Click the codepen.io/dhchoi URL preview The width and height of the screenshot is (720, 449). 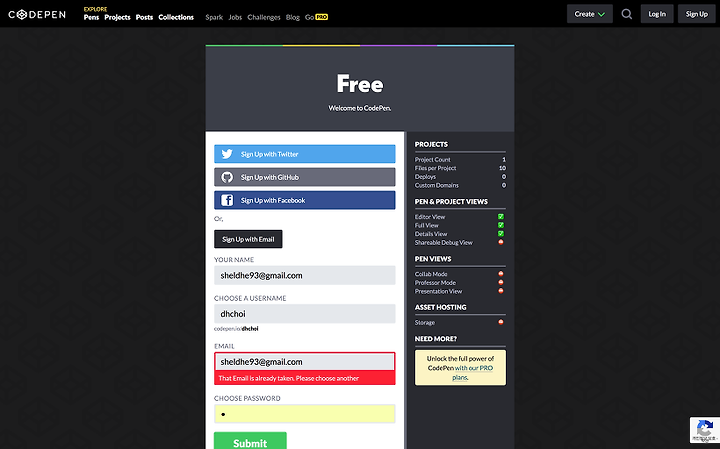point(236,329)
